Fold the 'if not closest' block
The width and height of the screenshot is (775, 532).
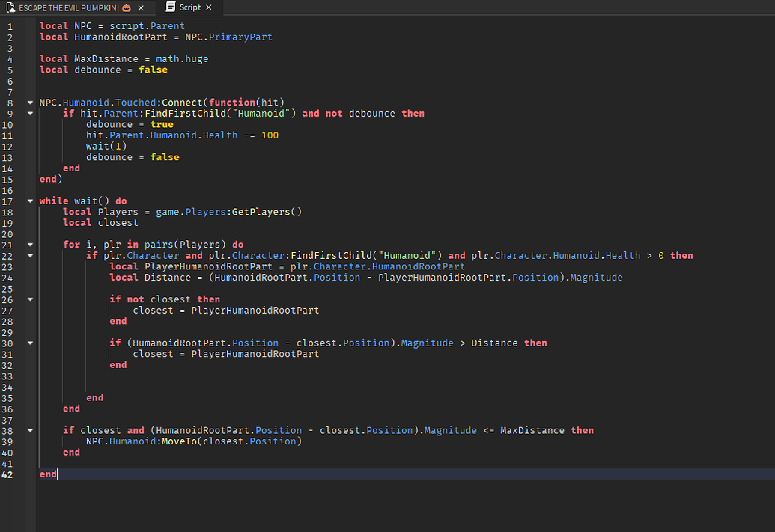[x=30, y=299]
